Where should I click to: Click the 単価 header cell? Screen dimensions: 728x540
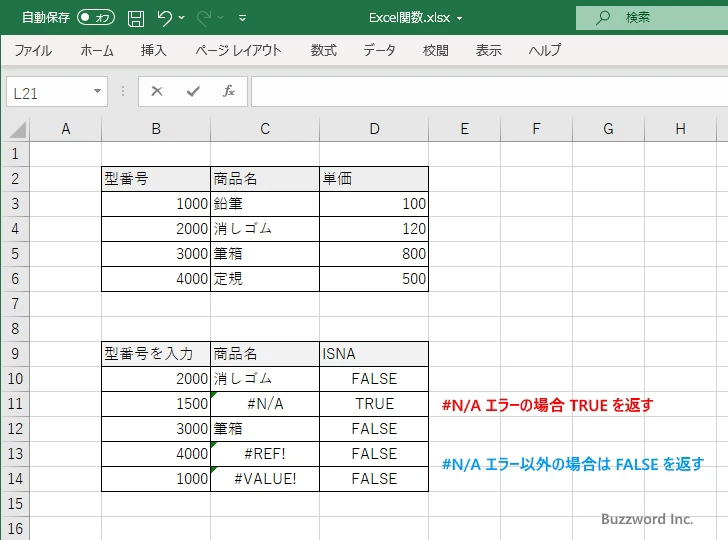374,179
